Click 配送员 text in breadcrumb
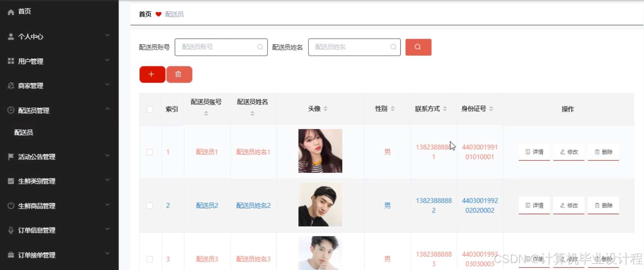Viewport: 644px width, 270px height. click(x=174, y=14)
